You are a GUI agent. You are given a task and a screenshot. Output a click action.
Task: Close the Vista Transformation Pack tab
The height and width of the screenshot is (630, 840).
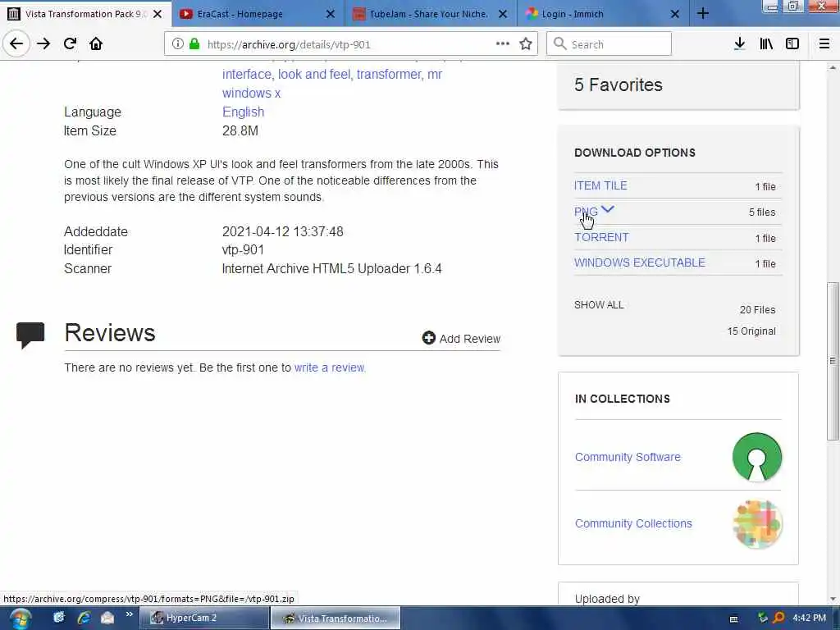coord(157,14)
